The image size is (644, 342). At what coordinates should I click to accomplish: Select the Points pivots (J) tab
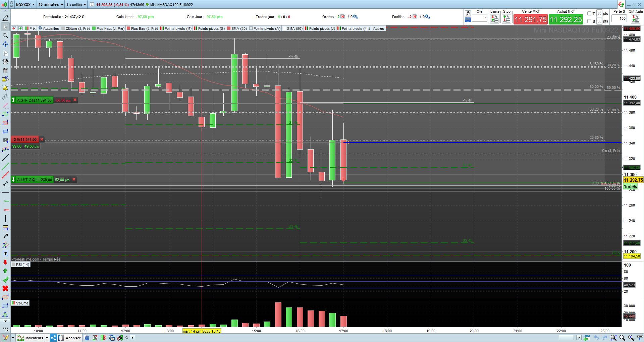pyautogui.click(x=320, y=28)
